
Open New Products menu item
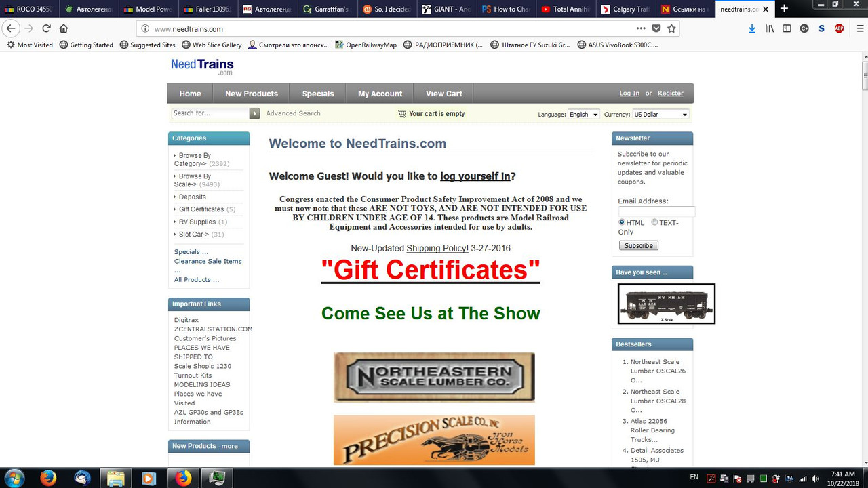point(252,94)
